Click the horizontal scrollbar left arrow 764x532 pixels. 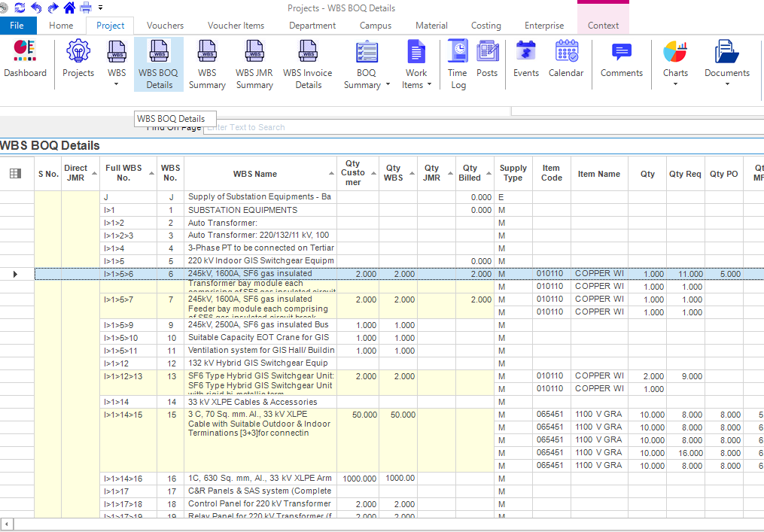[6, 524]
